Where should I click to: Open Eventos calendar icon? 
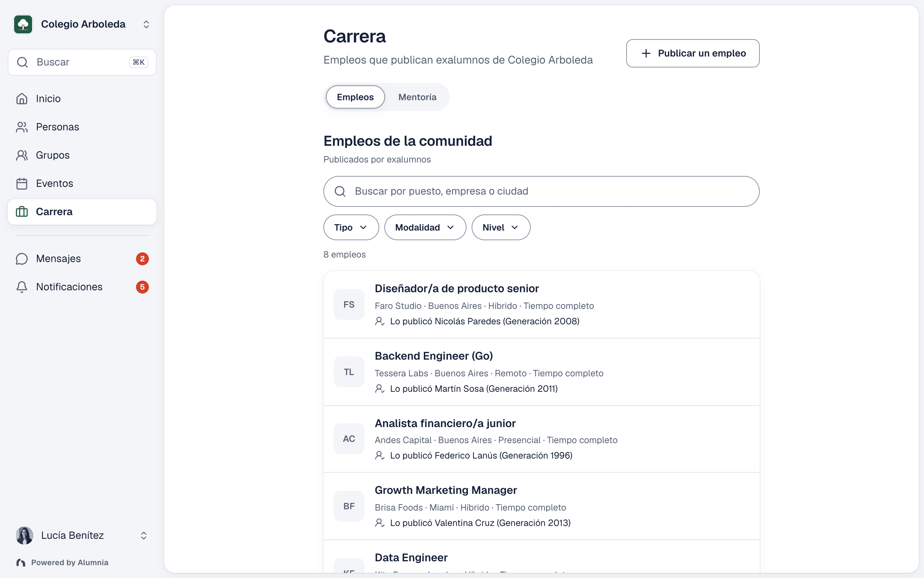point(22,183)
